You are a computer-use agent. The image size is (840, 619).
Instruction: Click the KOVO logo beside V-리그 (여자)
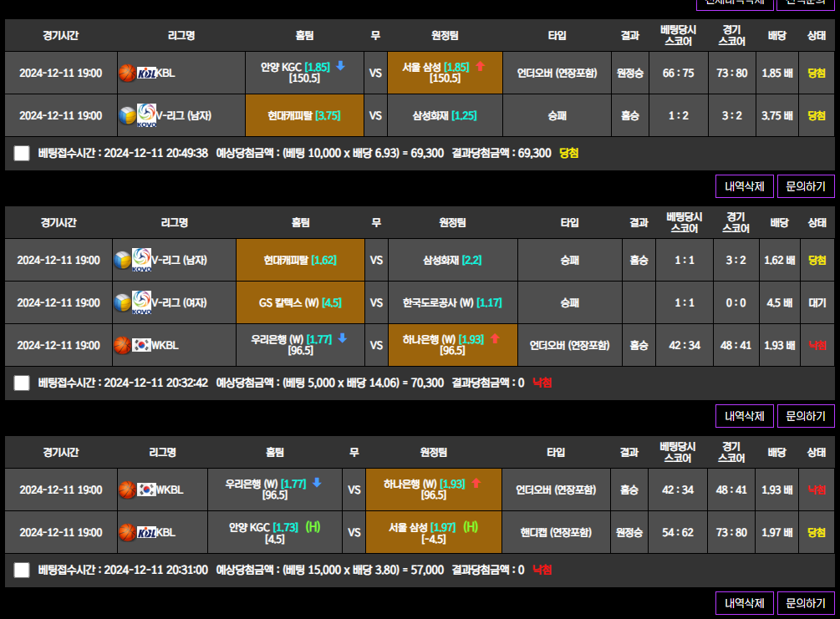click(x=142, y=302)
